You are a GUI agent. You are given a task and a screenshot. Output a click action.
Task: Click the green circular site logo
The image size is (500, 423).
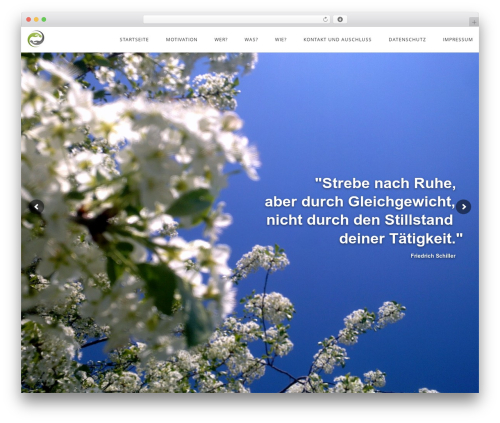(x=36, y=39)
